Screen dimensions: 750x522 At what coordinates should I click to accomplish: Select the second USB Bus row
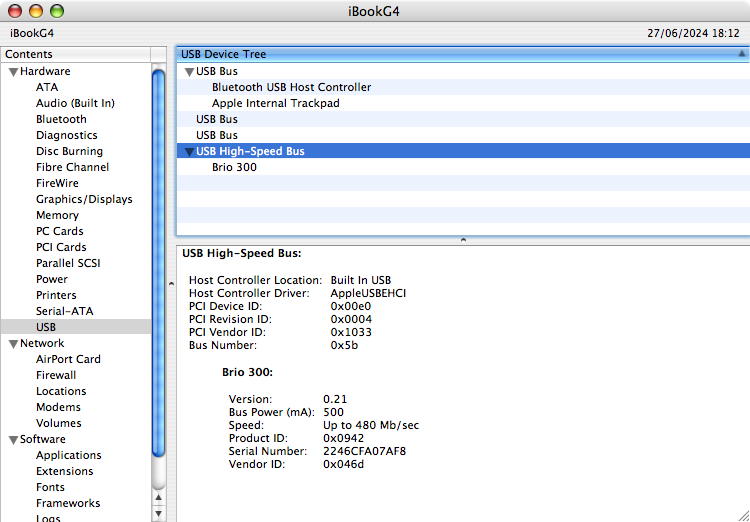[x=463, y=119]
